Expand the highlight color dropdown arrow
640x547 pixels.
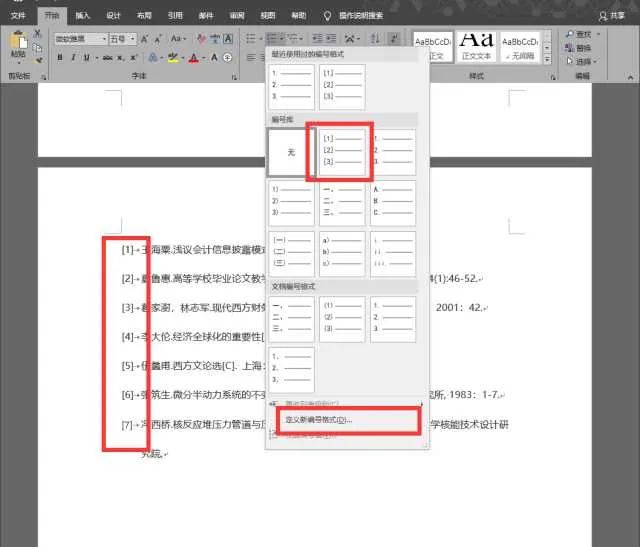[182, 58]
